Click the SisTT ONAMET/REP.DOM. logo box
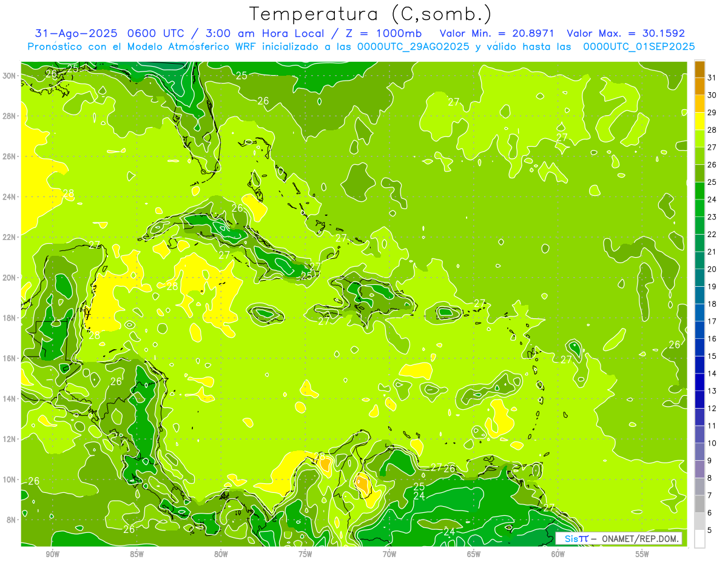 pyautogui.click(x=618, y=538)
